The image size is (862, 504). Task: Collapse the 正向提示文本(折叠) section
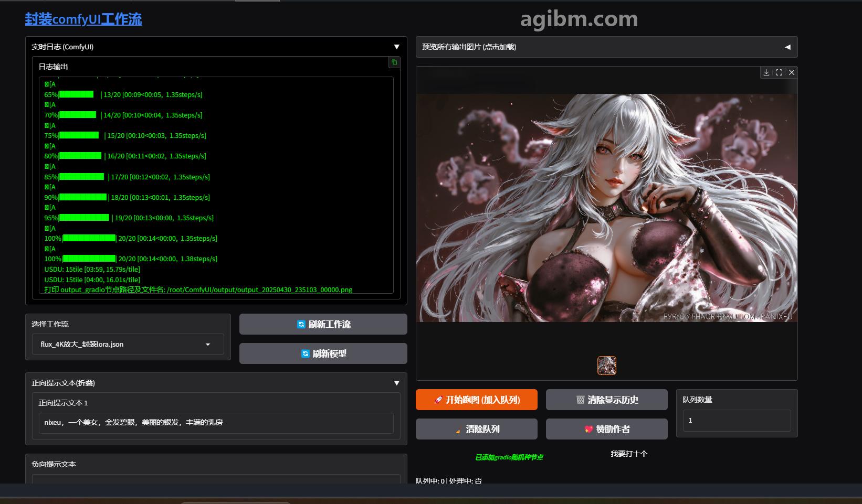(397, 383)
